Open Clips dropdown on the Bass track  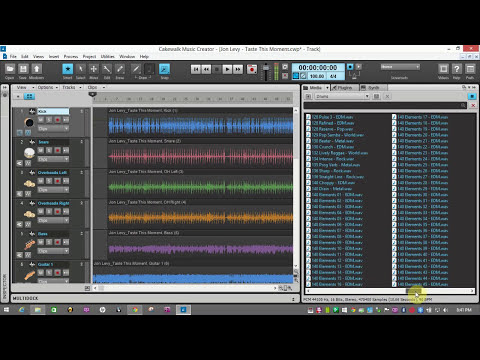click(53, 251)
